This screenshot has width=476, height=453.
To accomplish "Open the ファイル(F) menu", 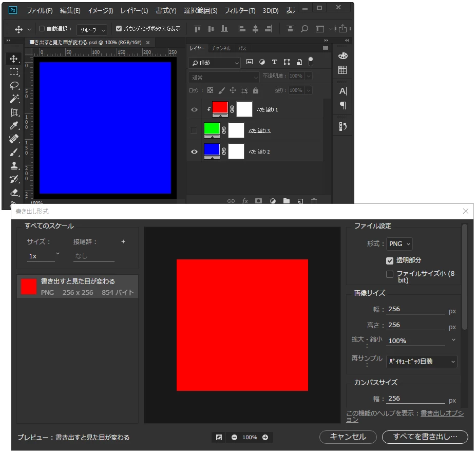I will [40, 11].
